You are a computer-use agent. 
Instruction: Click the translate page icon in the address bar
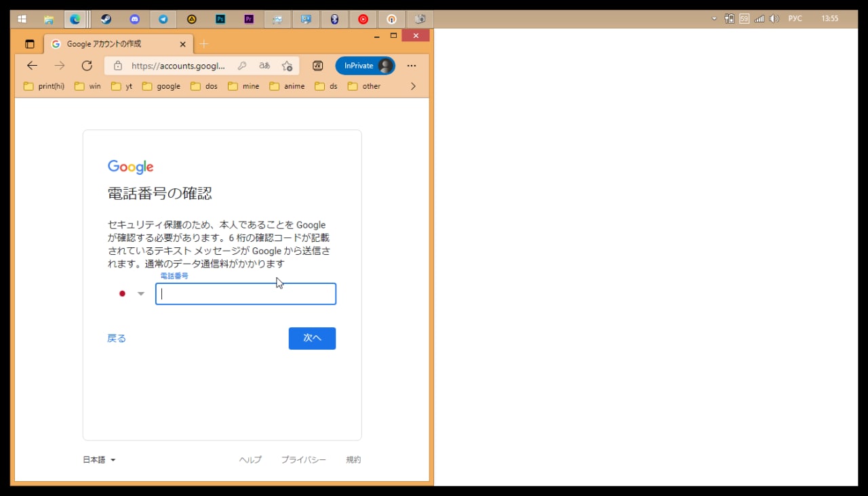264,66
